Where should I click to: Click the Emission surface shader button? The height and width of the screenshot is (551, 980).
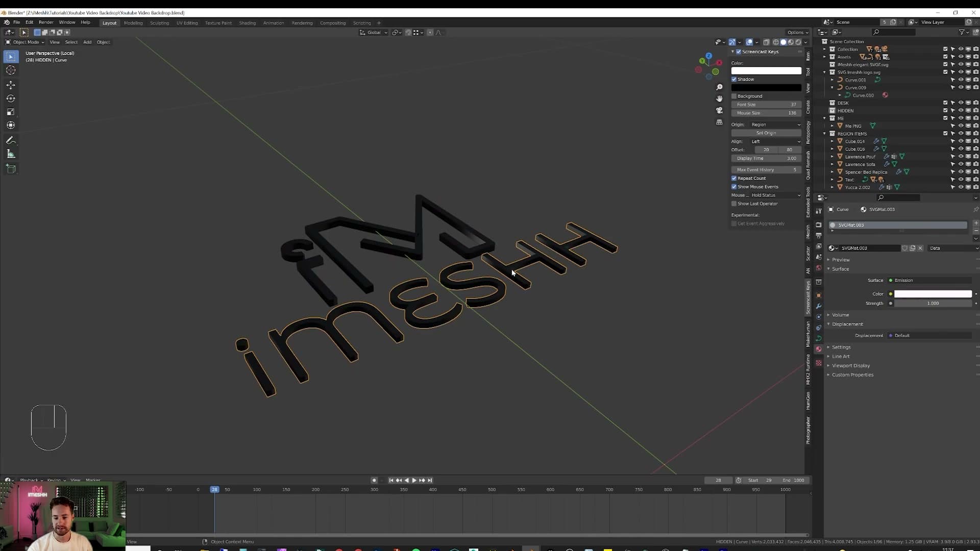tap(929, 280)
